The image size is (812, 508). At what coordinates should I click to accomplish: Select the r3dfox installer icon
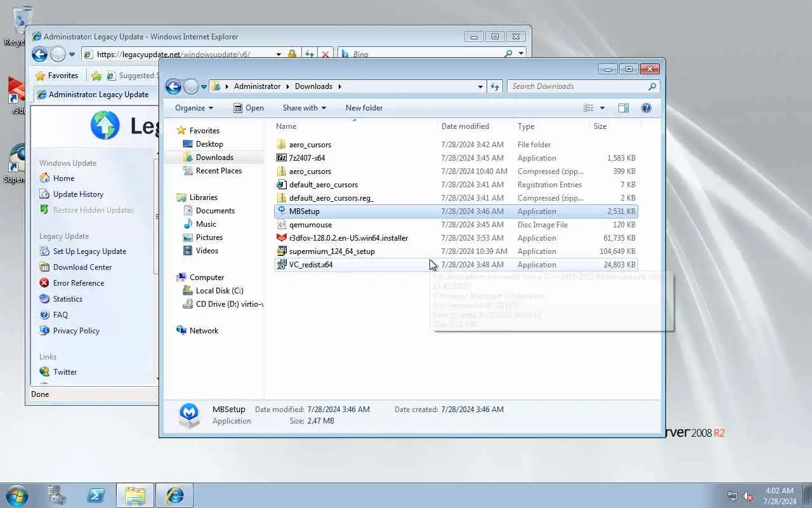(x=282, y=238)
